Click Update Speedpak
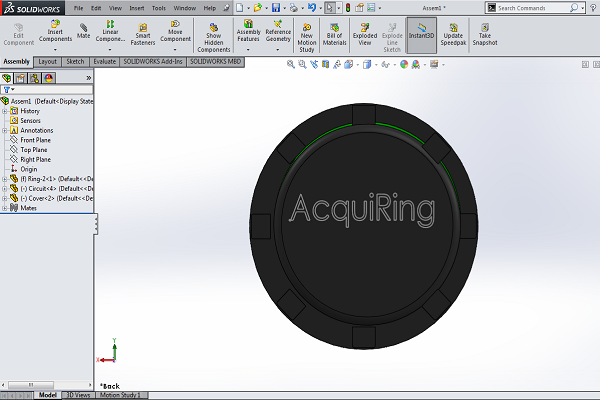This screenshot has height=400, width=600. (x=453, y=34)
